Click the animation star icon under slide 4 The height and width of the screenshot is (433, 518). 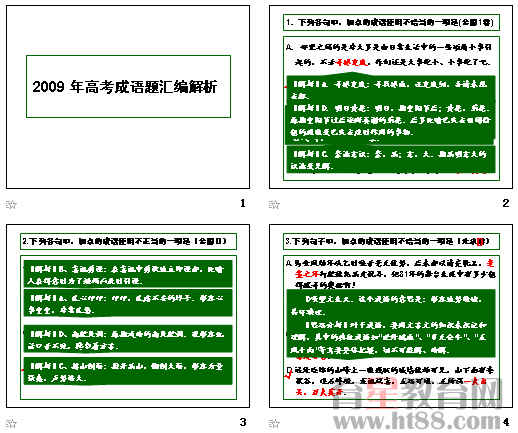point(274,423)
